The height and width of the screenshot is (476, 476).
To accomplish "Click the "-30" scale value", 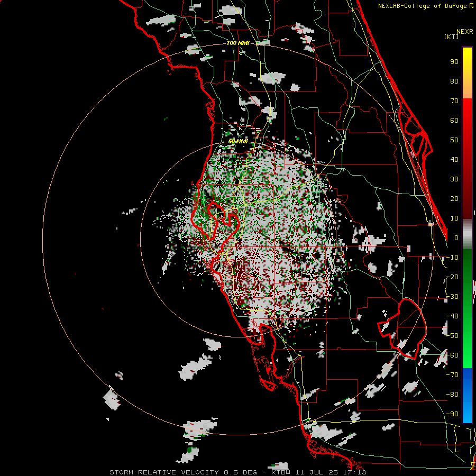I will [x=452, y=297].
